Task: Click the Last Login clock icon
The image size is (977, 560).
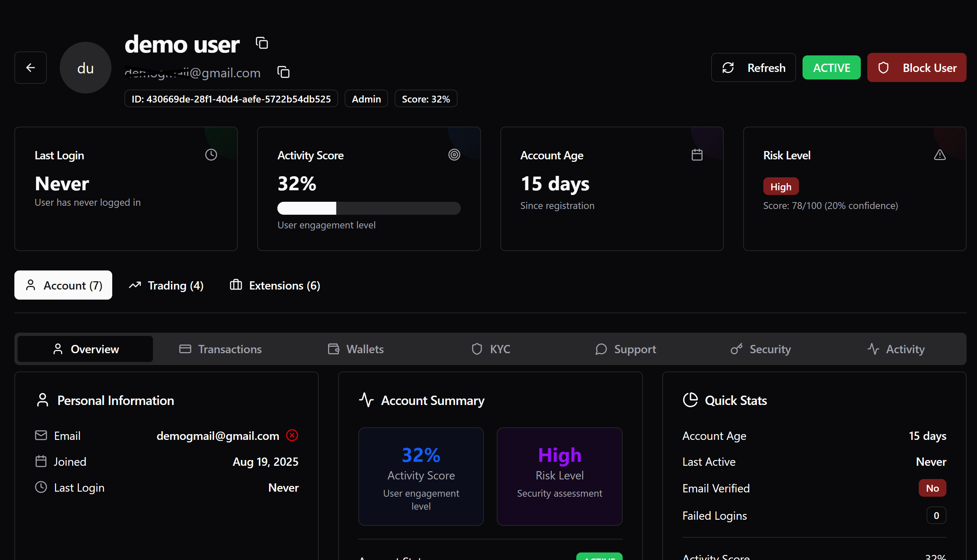Action: pyautogui.click(x=211, y=155)
